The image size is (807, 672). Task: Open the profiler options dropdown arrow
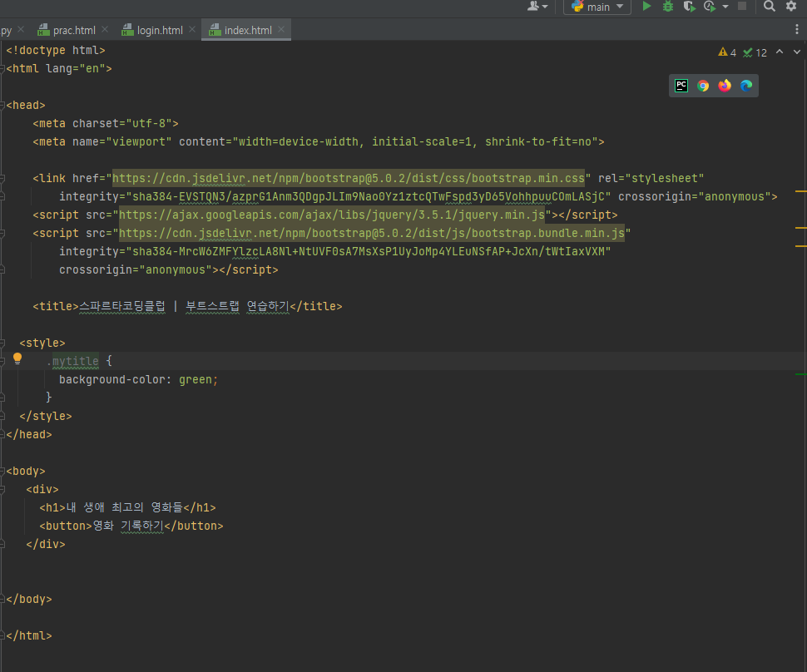click(x=725, y=6)
